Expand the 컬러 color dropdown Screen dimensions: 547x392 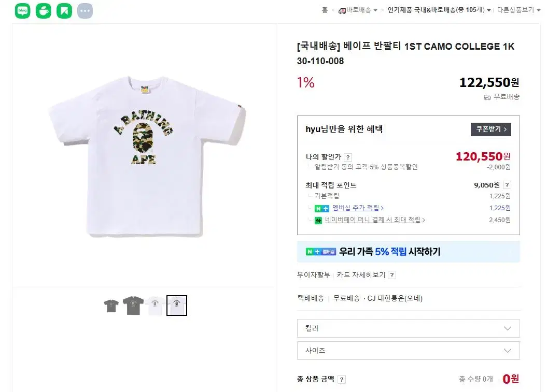click(x=408, y=328)
